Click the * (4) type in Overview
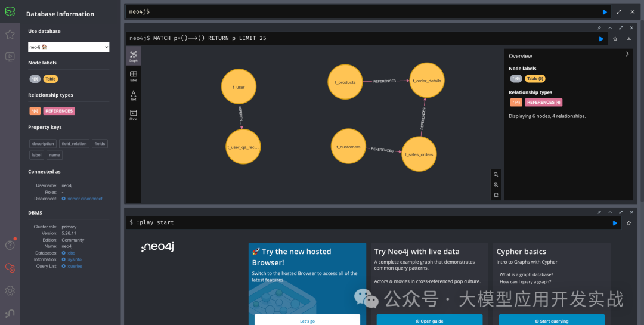 click(x=516, y=103)
